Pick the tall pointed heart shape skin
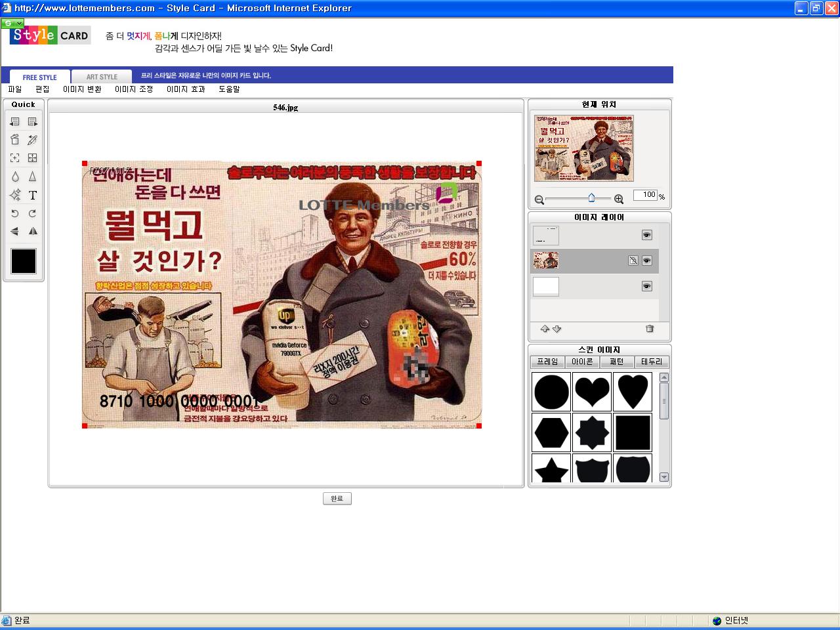 (633, 392)
